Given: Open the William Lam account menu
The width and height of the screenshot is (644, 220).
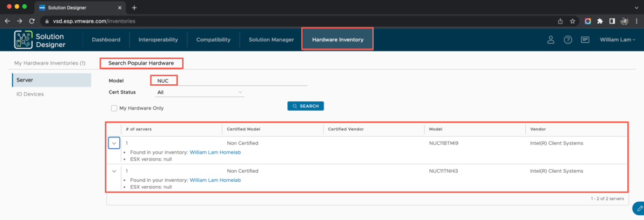Looking at the screenshot, I should [x=617, y=40].
